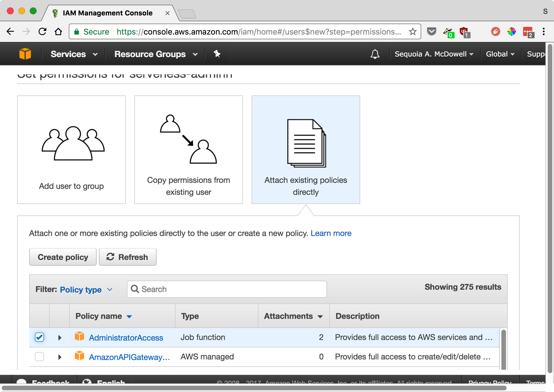Click the red extension icon with badge 2
554x392 pixels.
528,32
